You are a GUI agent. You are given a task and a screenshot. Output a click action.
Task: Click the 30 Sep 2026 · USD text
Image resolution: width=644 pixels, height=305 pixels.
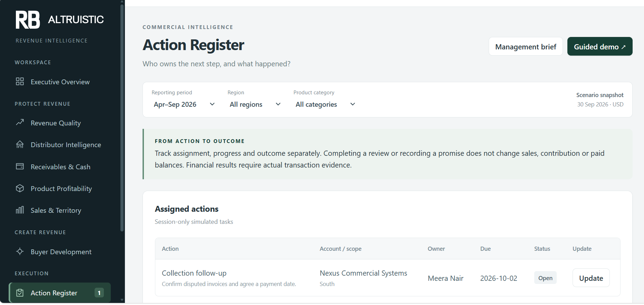[601, 104]
